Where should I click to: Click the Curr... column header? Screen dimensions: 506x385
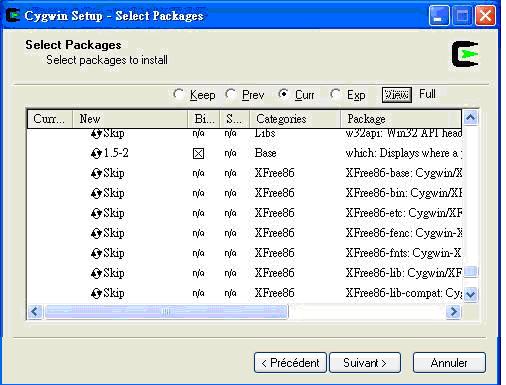point(50,119)
